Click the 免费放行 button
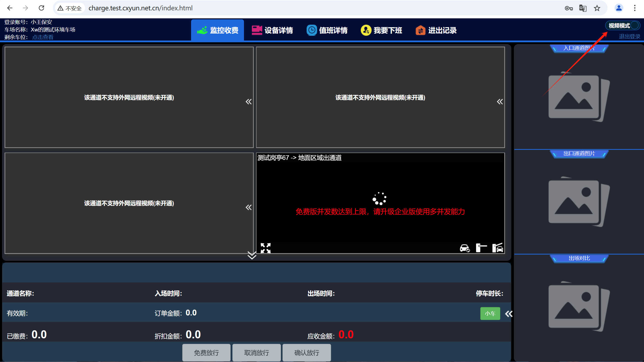Viewport: 644px width, 362px height. [206, 352]
